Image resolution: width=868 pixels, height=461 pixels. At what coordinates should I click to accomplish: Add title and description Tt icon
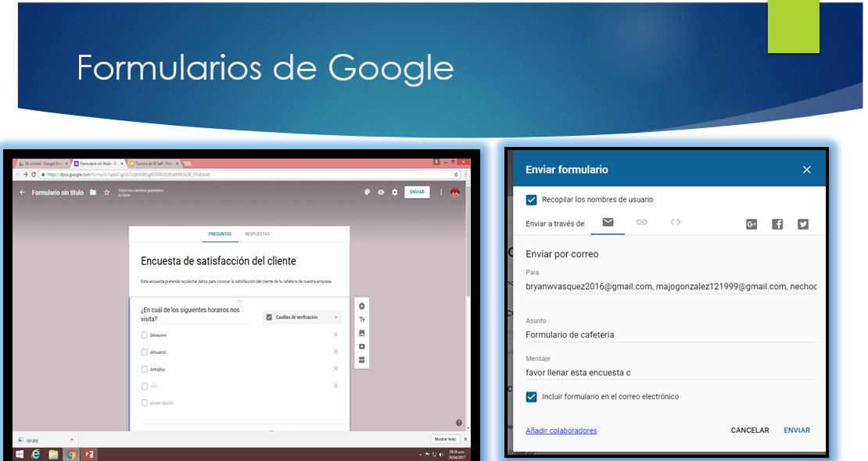coord(361,320)
